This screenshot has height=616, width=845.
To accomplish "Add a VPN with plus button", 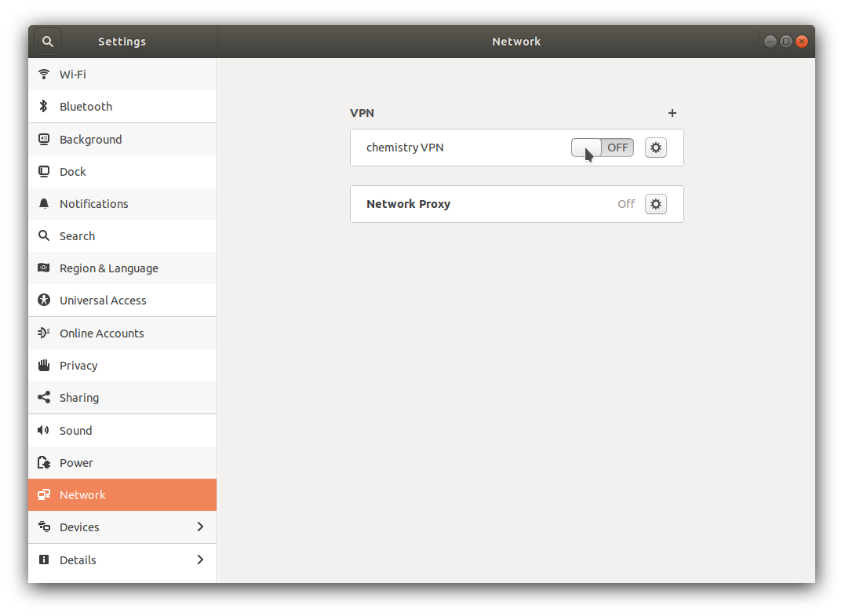I will [x=672, y=113].
